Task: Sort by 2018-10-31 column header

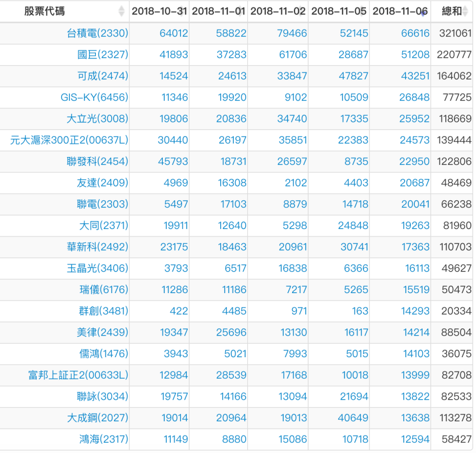Action: (159, 11)
